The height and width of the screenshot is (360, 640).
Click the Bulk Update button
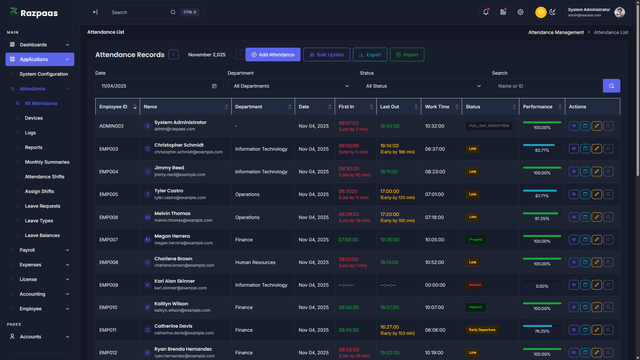click(x=327, y=55)
